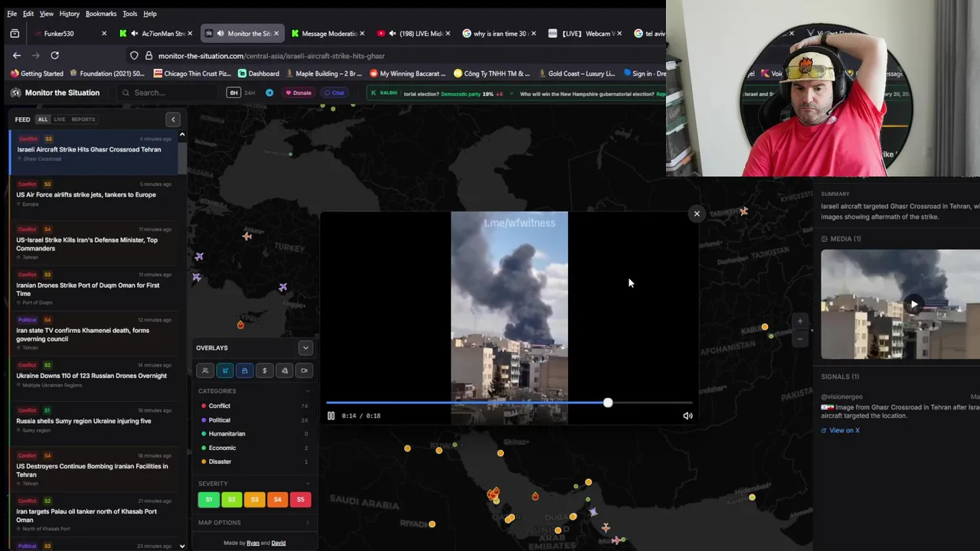Reload the page with refresh icon
Screen dimensions: 980x551
pyautogui.click(x=54, y=55)
